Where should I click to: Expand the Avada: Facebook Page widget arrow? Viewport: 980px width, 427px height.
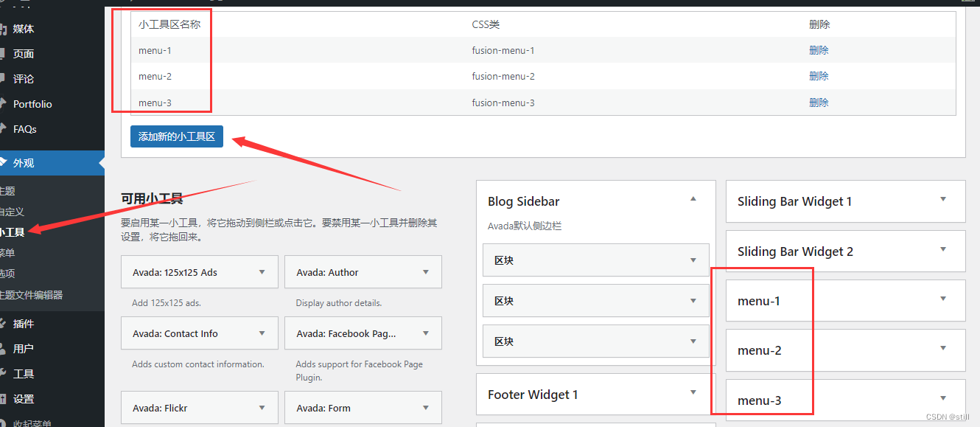click(x=426, y=333)
